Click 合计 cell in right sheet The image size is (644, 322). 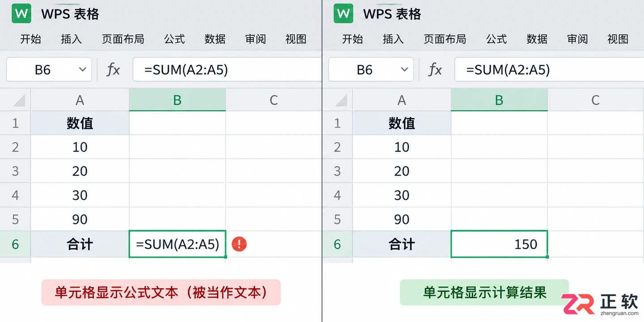402,244
